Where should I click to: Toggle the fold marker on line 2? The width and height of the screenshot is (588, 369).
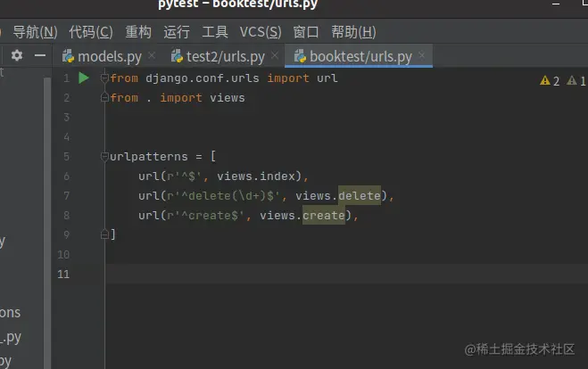tap(104, 97)
